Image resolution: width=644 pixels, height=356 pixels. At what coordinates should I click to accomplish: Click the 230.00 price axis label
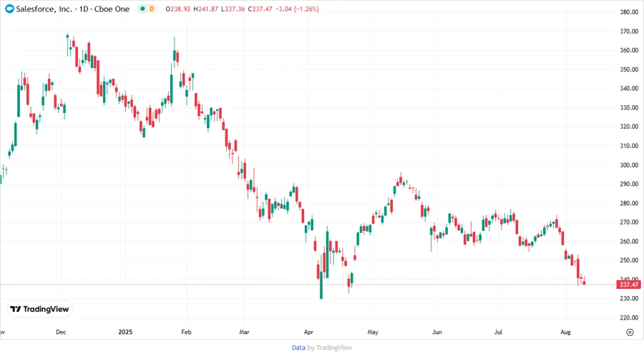coord(629,298)
